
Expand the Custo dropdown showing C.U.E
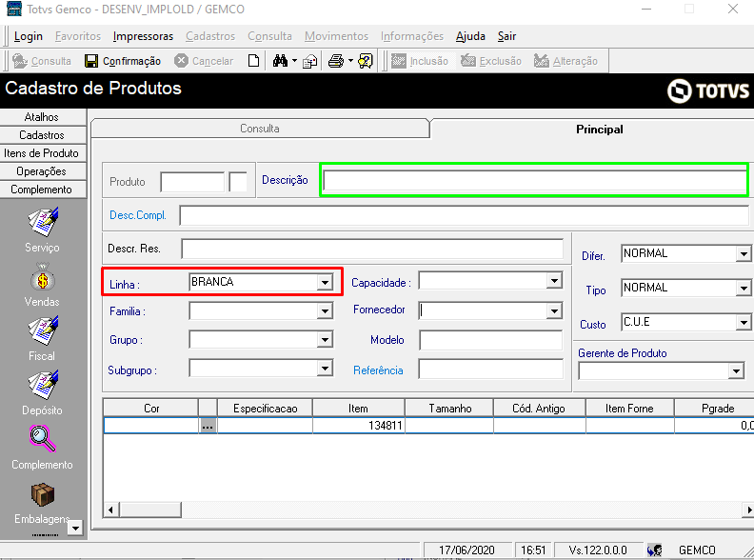coord(744,322)
